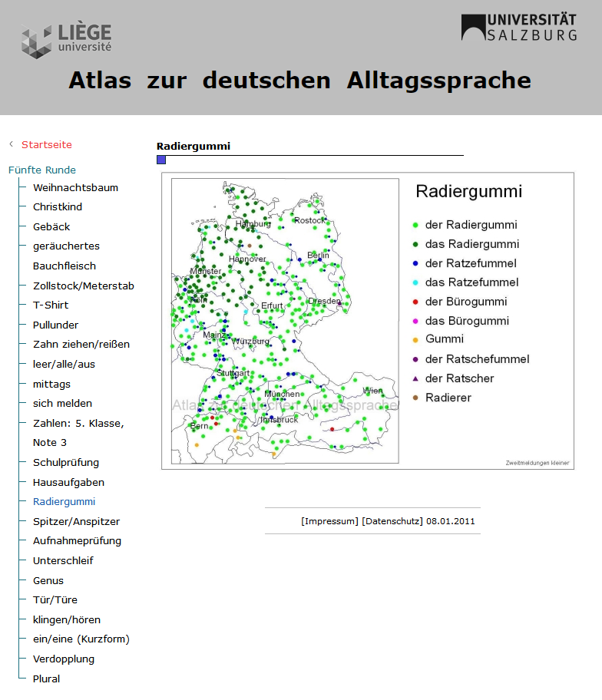Click the purple 'der Ratschefummel' legend dot

[415, 359]
